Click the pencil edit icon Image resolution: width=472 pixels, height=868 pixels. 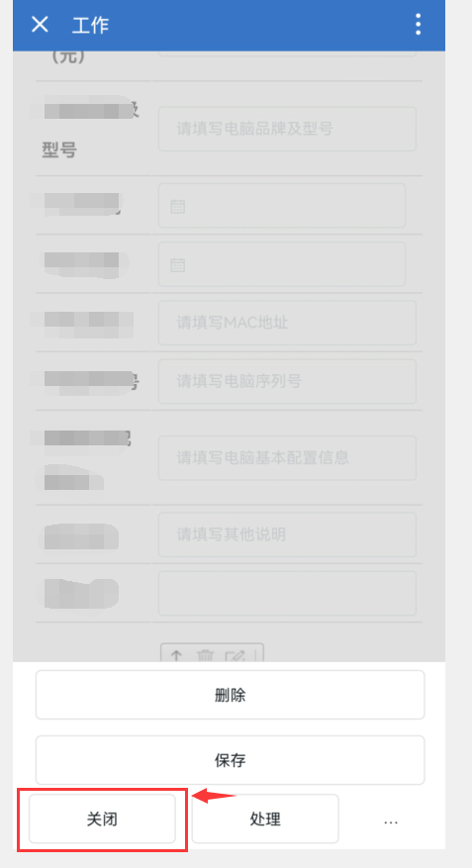click(235, 655)
